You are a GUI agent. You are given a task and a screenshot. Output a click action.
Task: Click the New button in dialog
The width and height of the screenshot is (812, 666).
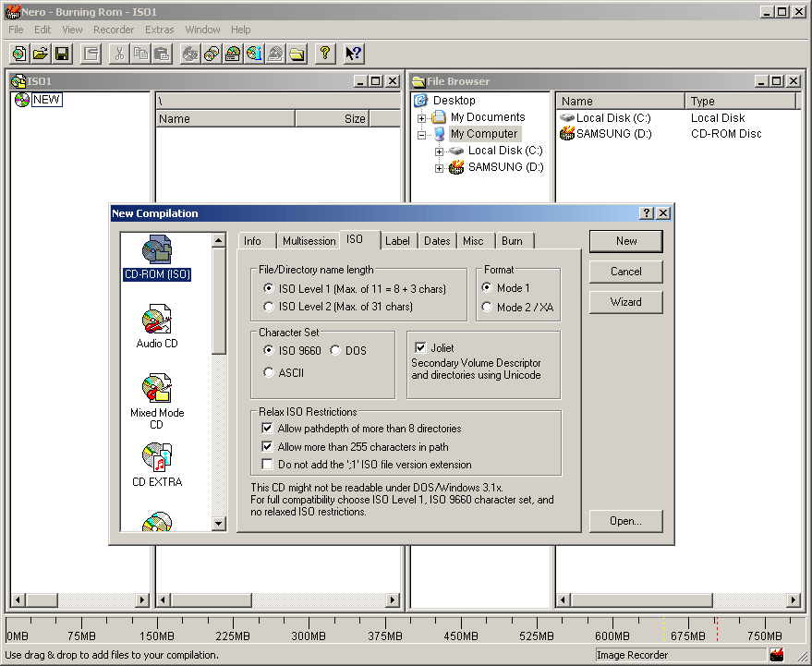coord(625,241)
